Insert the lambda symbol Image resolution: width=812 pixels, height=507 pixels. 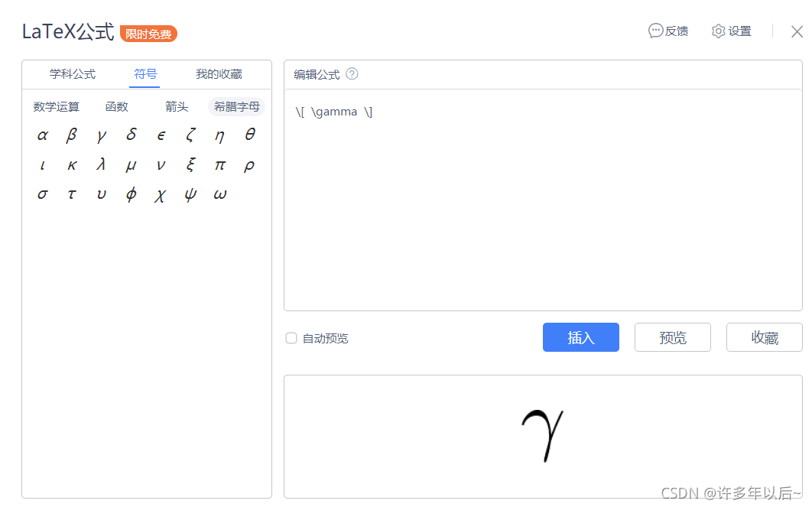pos(102,164)
